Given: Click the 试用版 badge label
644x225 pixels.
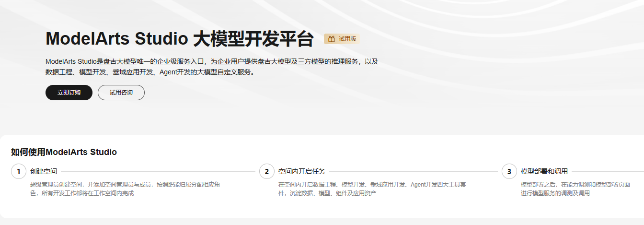Looking at the screenshot, I should tap(347, 39).
